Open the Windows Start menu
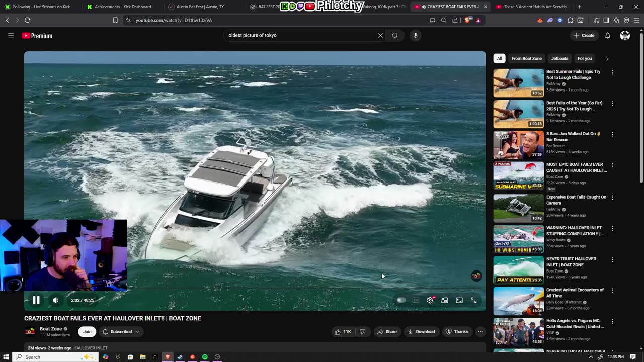The width and height of the screenshot is (644, 362). click(x=6, y=357)
